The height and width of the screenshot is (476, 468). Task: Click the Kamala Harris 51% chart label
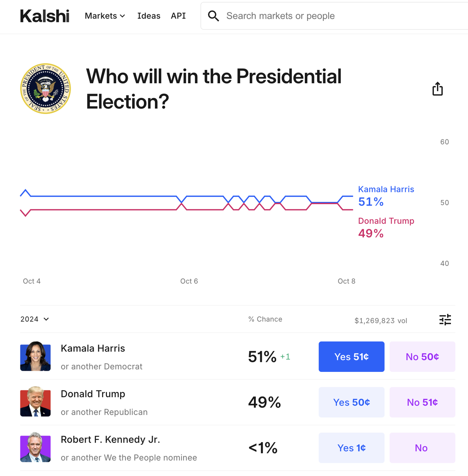click(385, 196)
